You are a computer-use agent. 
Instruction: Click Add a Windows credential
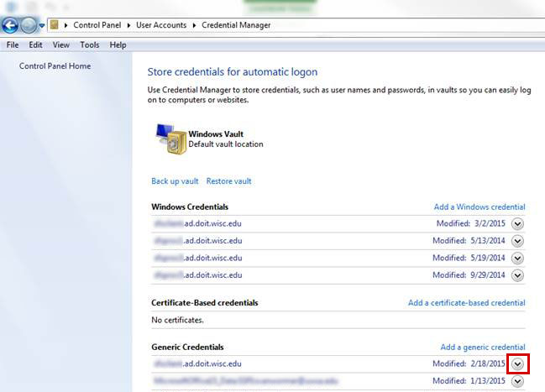click(479, 206)
